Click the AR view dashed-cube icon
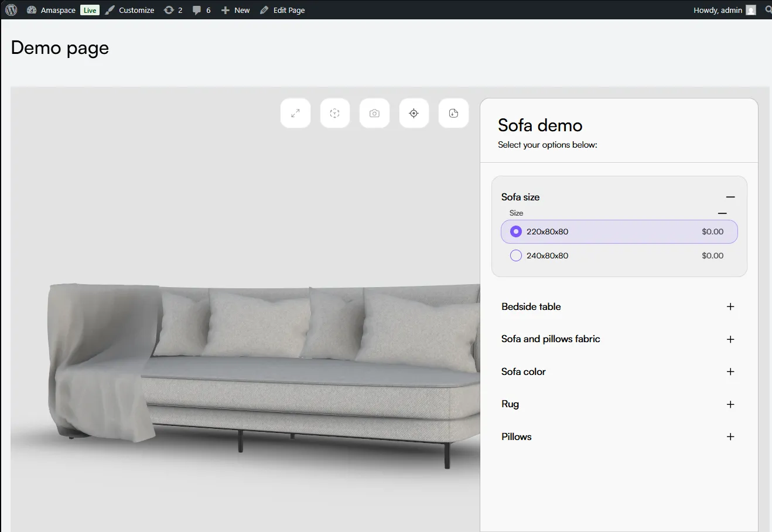Screen dimensions: 772x532 coord(335,113)
